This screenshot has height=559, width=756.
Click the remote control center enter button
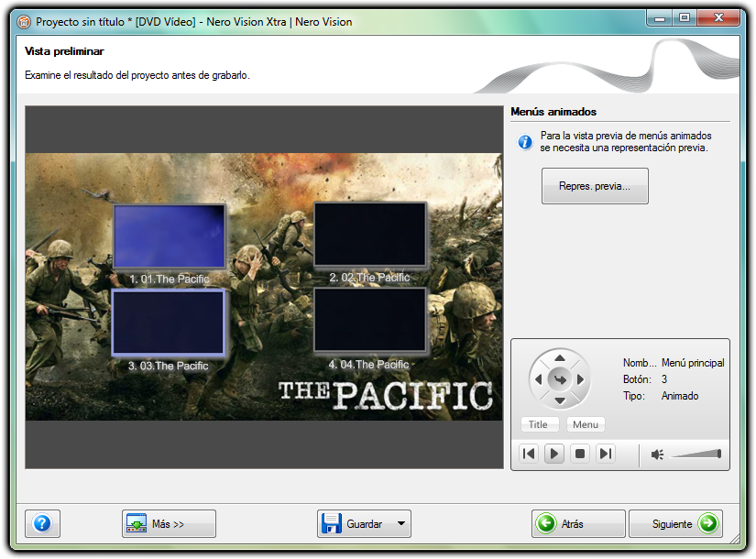560,379
